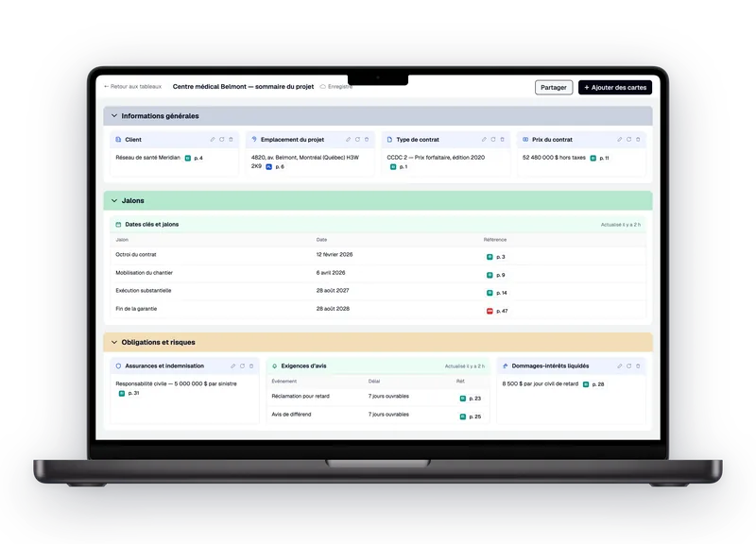Refresh the Client card
Viewport: 756px width, 544px height.
222,139
